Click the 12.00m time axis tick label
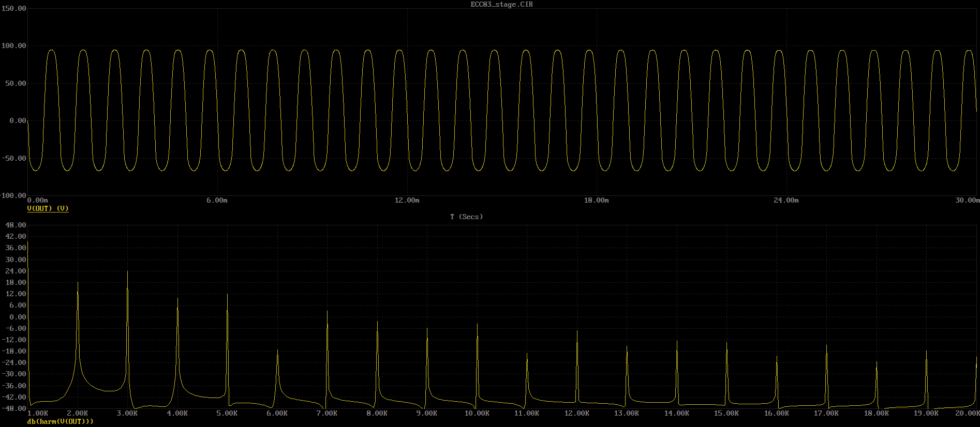Viewport: 980px width, 427px height. point(407,200)
